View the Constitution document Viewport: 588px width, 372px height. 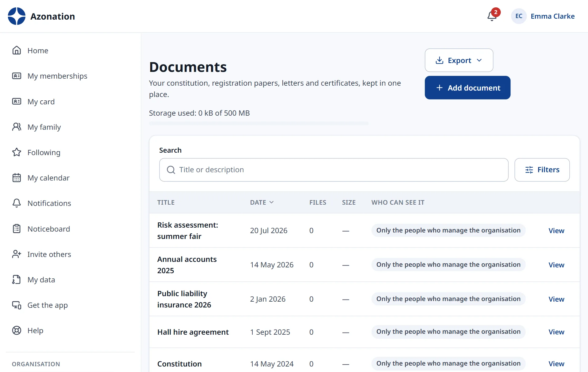coord(556,364)
